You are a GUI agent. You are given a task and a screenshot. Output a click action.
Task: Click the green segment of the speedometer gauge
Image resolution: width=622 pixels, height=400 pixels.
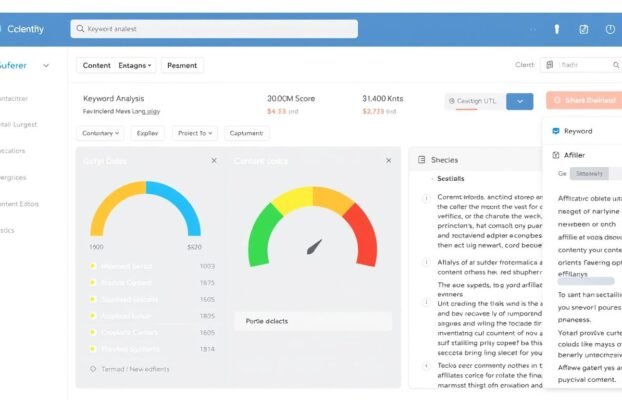pos(262,236)
